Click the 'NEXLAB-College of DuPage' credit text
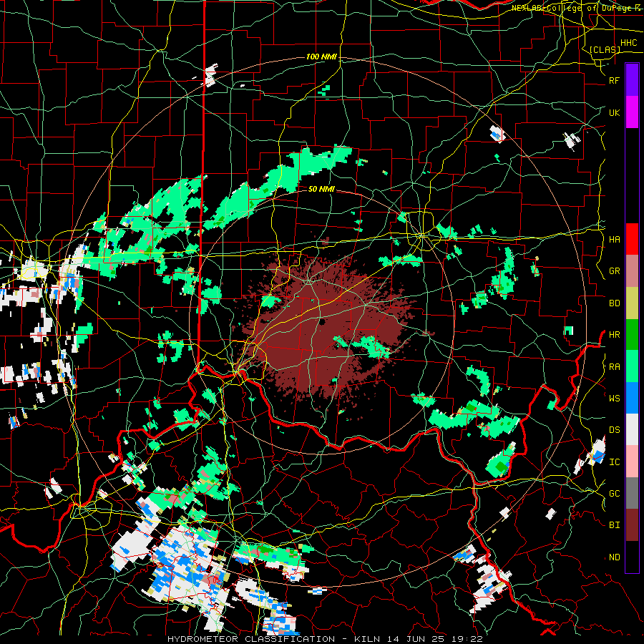This screenshot has width=644, height=644. click(571, 8)
